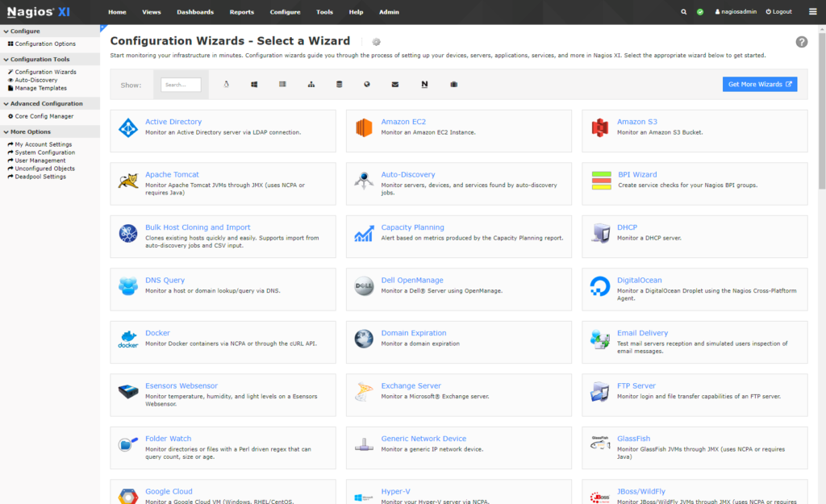
Task: Open the Views menu
Action: (151, 11)
